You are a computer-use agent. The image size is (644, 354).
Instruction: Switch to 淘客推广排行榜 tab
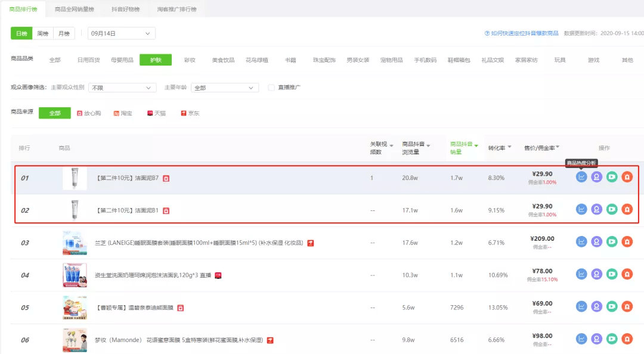[177, 9]
